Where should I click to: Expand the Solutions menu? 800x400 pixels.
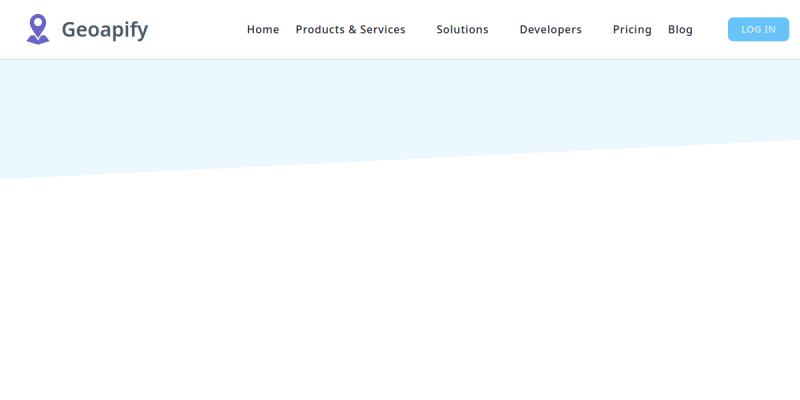pos(462,30)
